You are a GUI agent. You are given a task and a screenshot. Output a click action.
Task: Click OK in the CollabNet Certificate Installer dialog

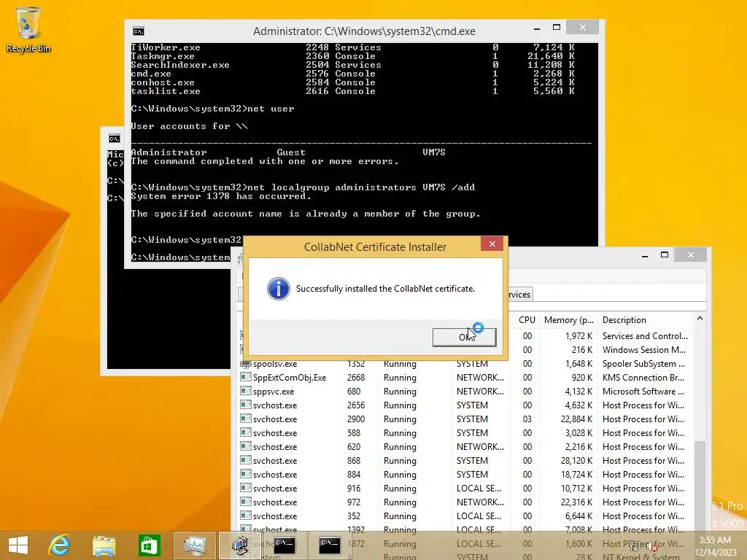(464, 337)
